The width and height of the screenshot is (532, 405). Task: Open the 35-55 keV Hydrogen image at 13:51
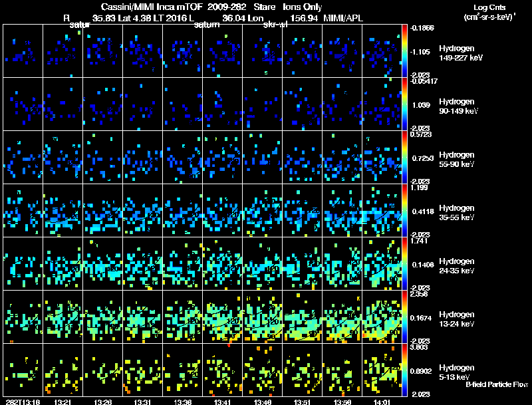(x=303, y=211)
